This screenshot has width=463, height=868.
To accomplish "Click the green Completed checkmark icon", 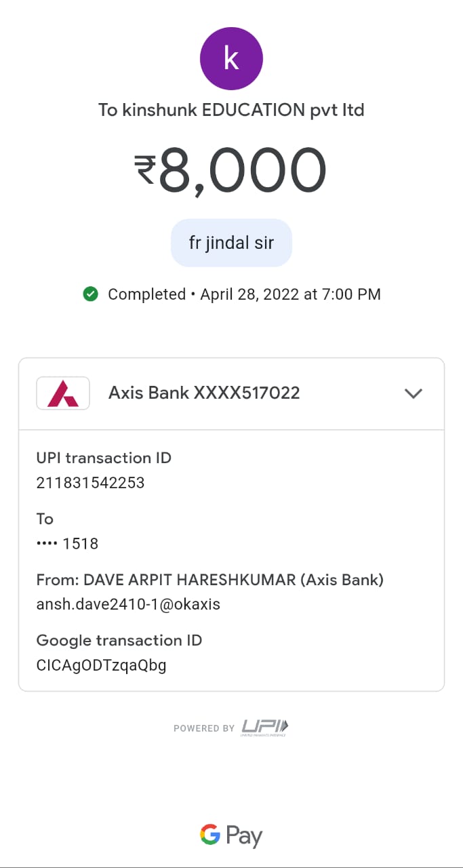I will point(90,294).
